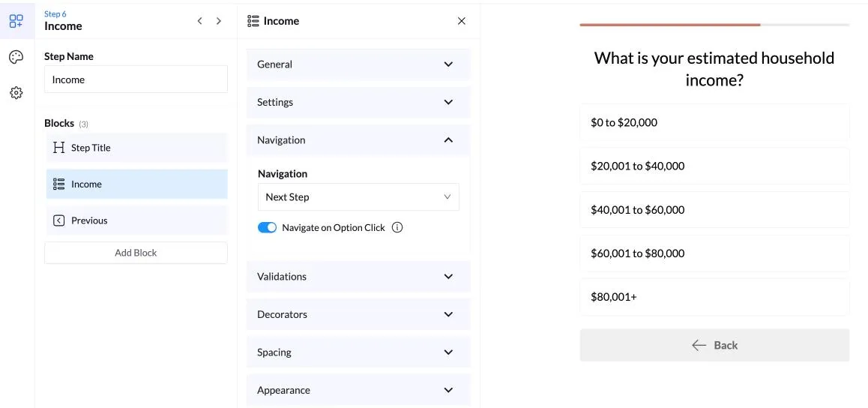The width and height of the screenshot is (868, 408).
Task: Click the list icon in Income panel header
Action: click(253, 21)
